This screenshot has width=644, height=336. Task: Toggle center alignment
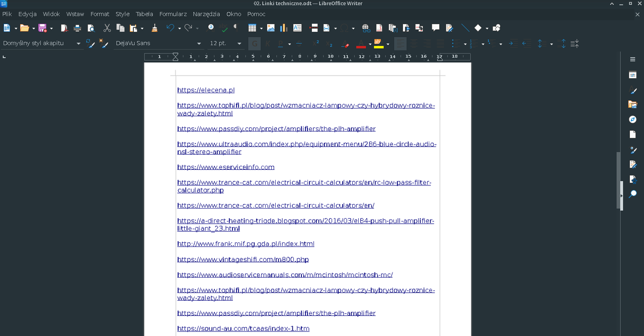414,43
